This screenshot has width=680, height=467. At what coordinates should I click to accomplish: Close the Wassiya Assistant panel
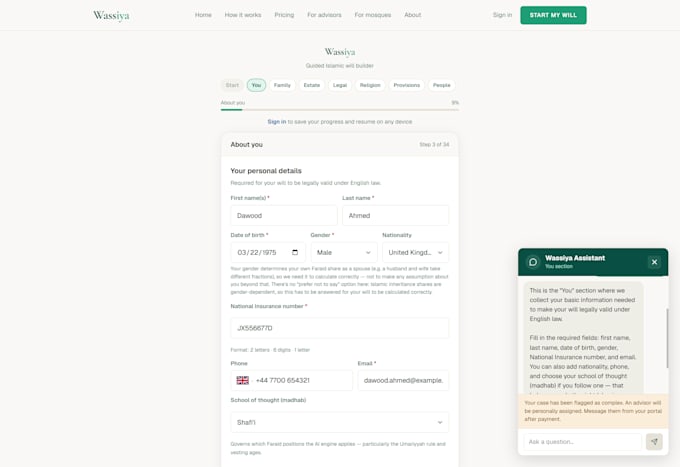point(654,262)
